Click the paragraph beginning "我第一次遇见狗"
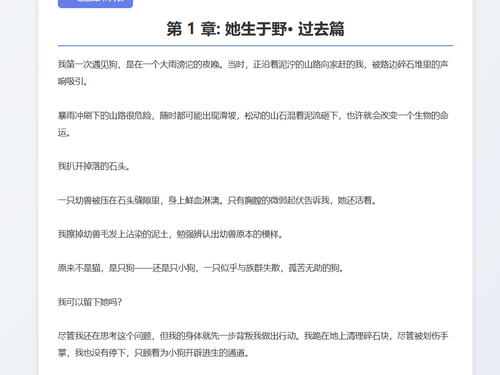 point(253,73)
